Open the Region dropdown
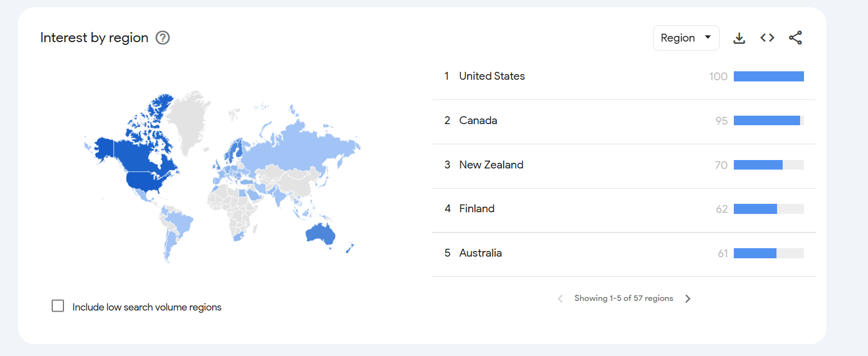The image size is (868, 356). click(686, 38)
